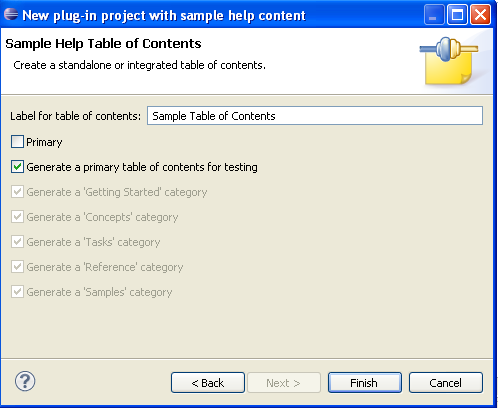Complete the wizard with Finish
Image resolution: width=498 pixels, height=408 pixels.
click(365, 383)
